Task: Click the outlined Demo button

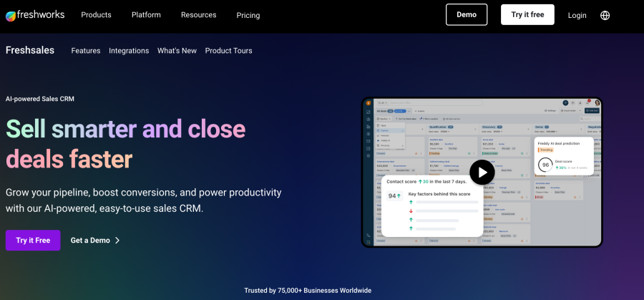Action: coord(467,14)
